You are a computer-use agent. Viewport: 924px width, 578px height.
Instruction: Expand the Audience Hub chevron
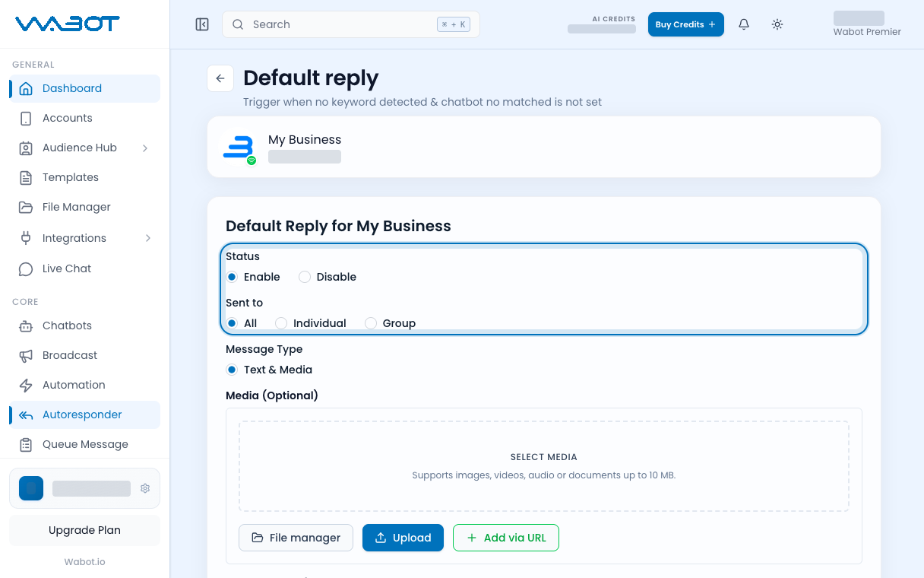[145, 148]
